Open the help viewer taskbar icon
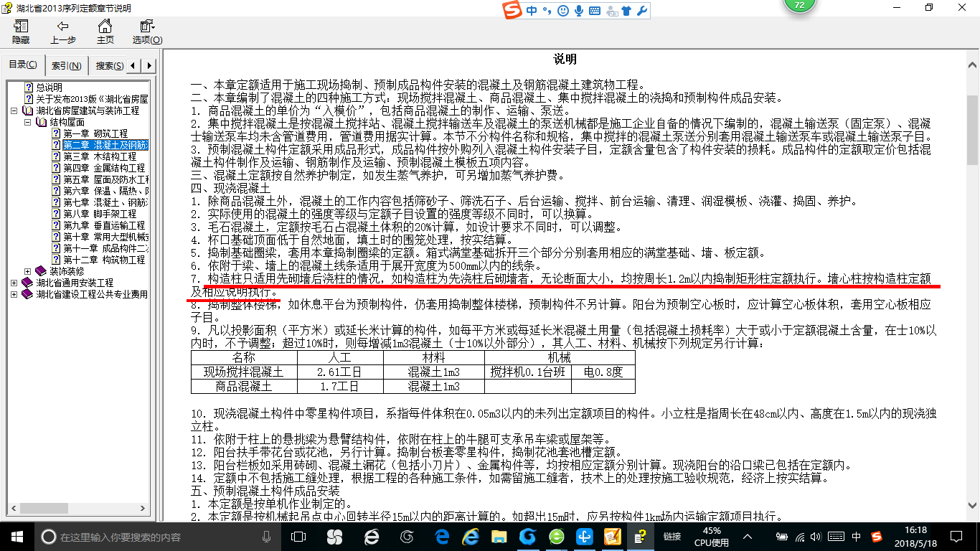 640,536
